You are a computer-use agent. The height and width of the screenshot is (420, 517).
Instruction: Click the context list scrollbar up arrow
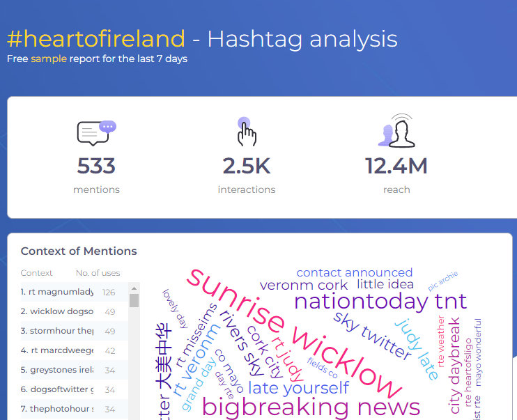click(x=134, y=287)
